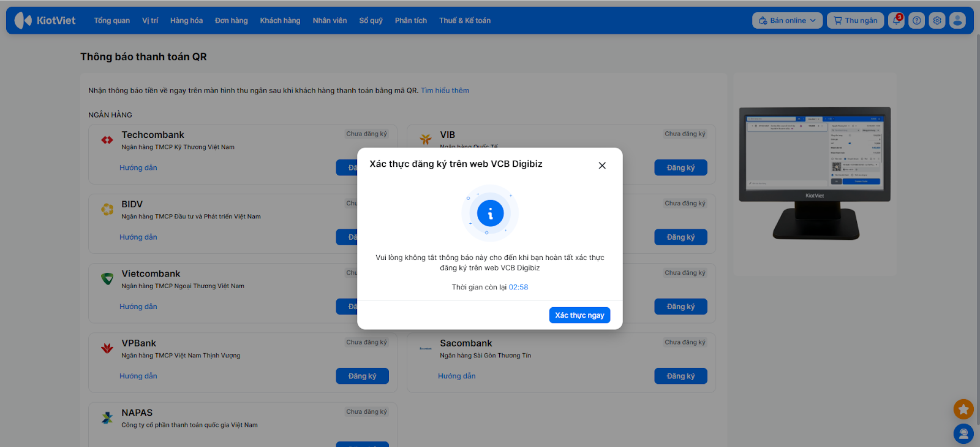Click the NAPAS logo icon
The image size is (980, 447).
click(107, 418)
